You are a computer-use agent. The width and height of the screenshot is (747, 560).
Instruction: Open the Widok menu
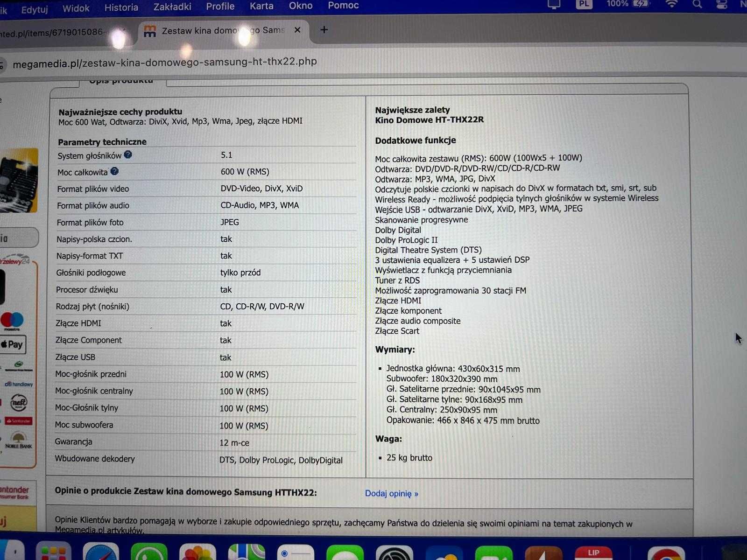click(x=76, y=8)
